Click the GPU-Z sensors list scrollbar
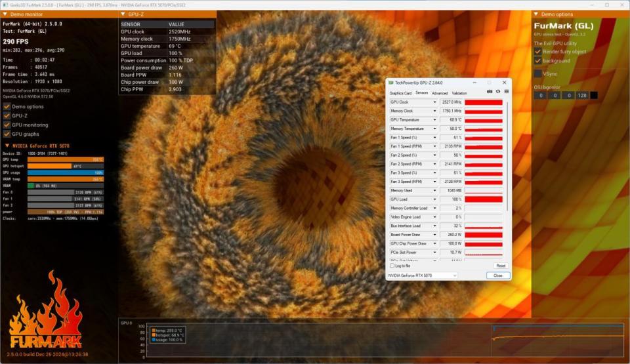630x364 pixels. [x=507, y=157]
